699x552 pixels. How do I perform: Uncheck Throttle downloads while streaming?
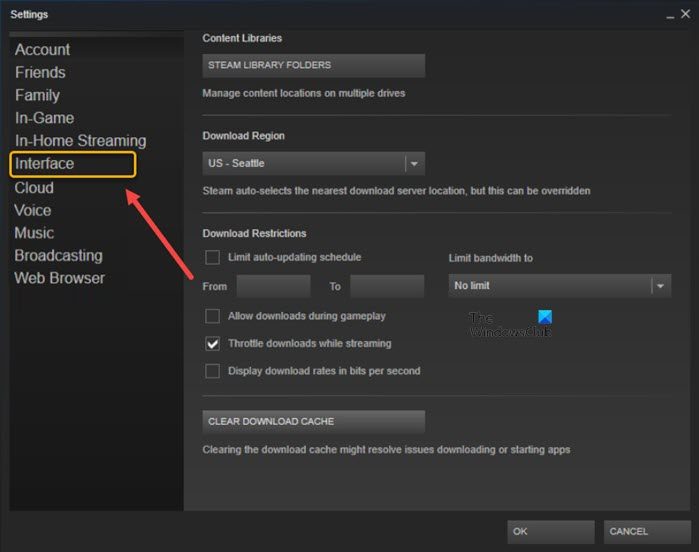click(212, 344)
